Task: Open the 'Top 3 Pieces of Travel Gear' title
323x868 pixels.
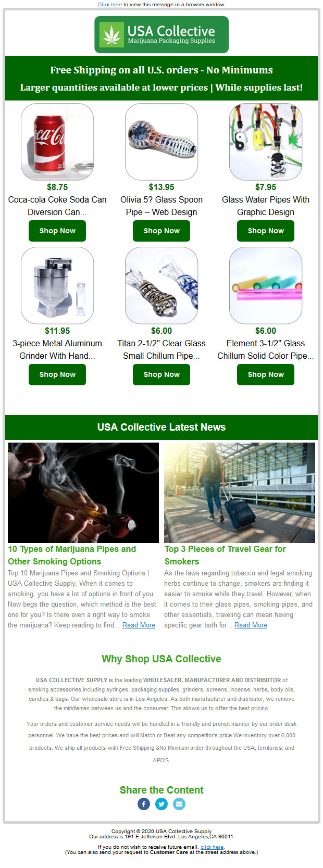Action: coord(225,555)
